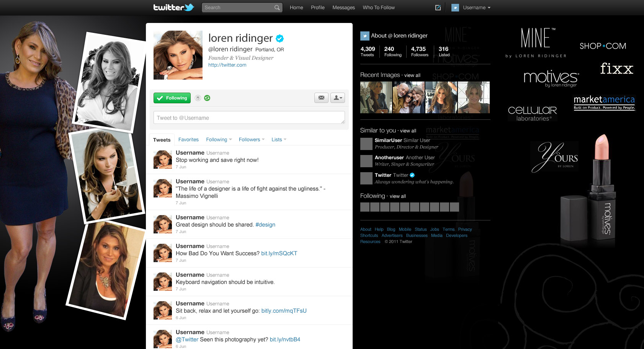Open the footer Developers link
Viewport: 644px width, 349px height.
[456, 236]
